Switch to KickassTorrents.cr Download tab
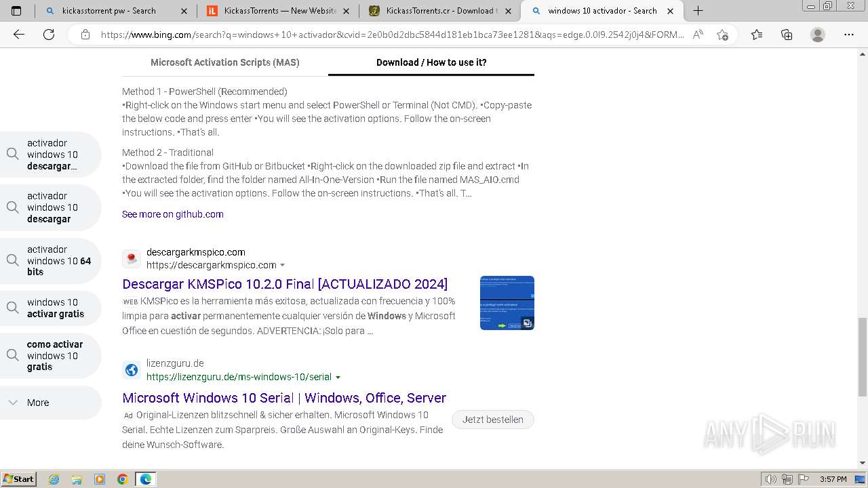This screenshot has height=488, width=868. [441, 11]
